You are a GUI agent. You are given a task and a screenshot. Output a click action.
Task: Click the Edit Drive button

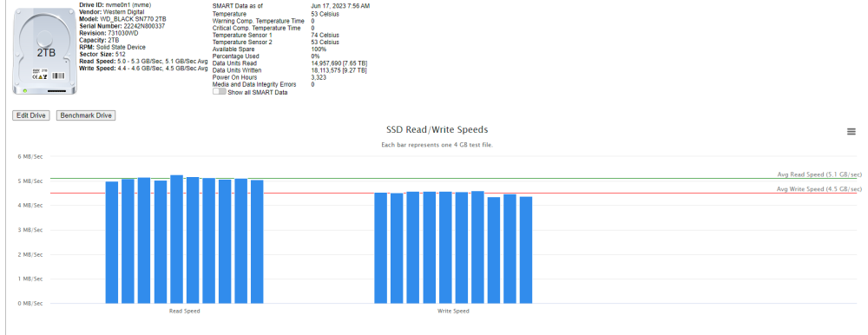click(x=31, y=115)
